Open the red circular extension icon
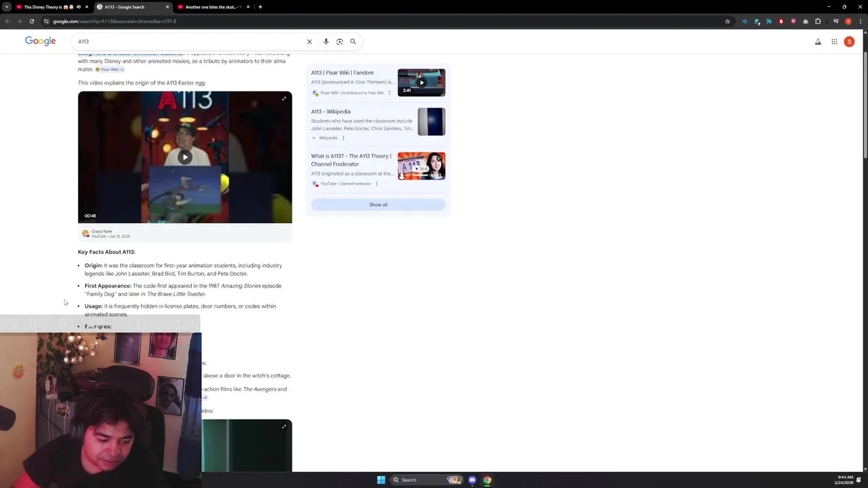868x488 pixels. click(781, 21)
